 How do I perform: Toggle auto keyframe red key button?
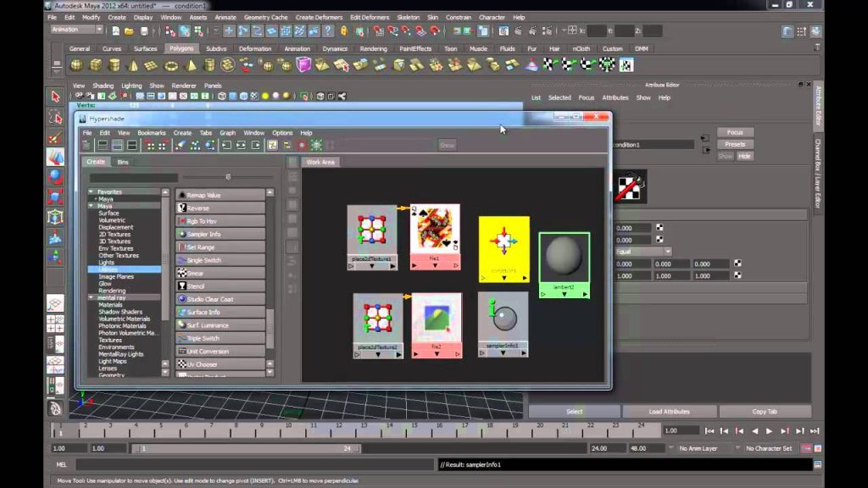(x=806, y=448)
